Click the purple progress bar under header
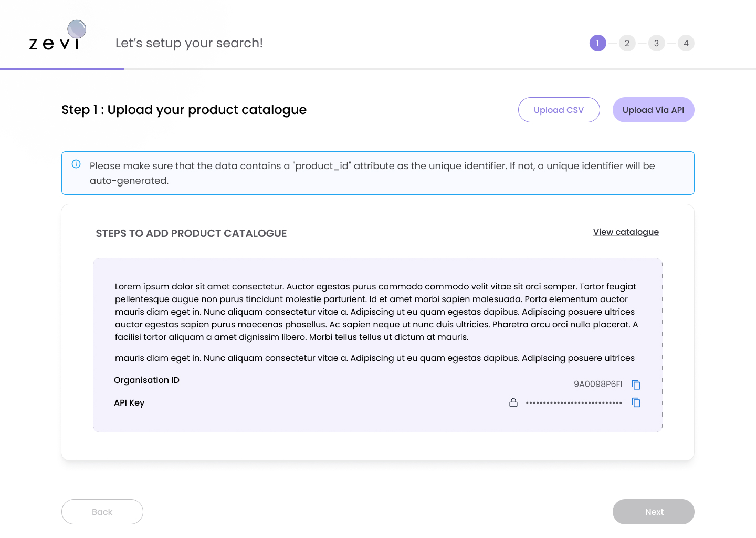This screenshot has width=756, height=538. tap(62, 68)
